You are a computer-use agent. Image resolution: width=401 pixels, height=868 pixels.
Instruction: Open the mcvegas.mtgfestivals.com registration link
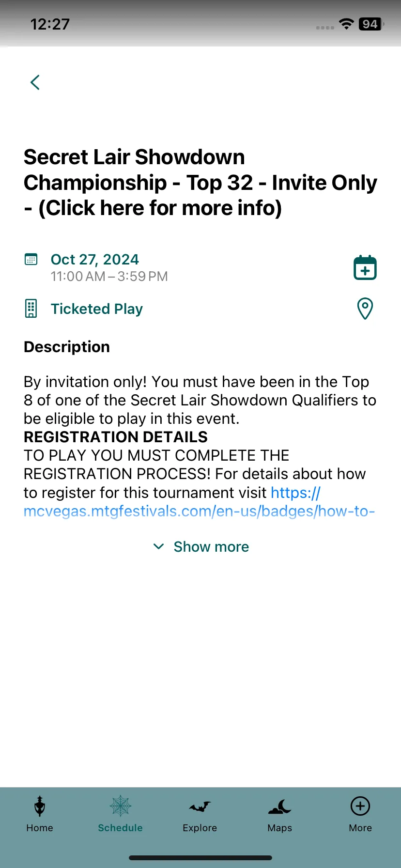tap(200, 511)
